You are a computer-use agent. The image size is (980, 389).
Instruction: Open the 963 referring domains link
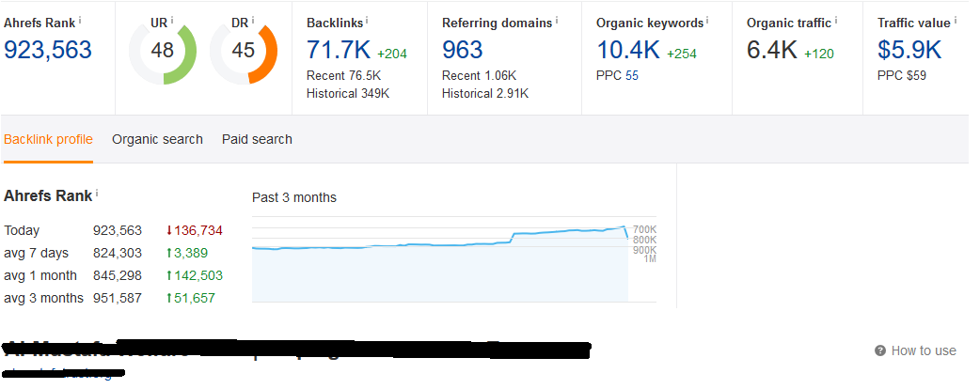pyautogui.click(x=463, y=50)
